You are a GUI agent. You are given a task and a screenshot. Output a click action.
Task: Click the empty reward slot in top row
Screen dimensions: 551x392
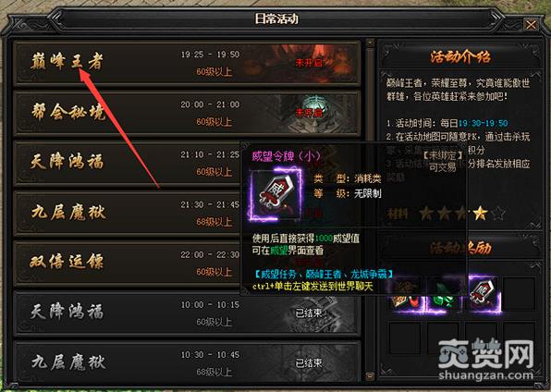(x=519, y=294)
